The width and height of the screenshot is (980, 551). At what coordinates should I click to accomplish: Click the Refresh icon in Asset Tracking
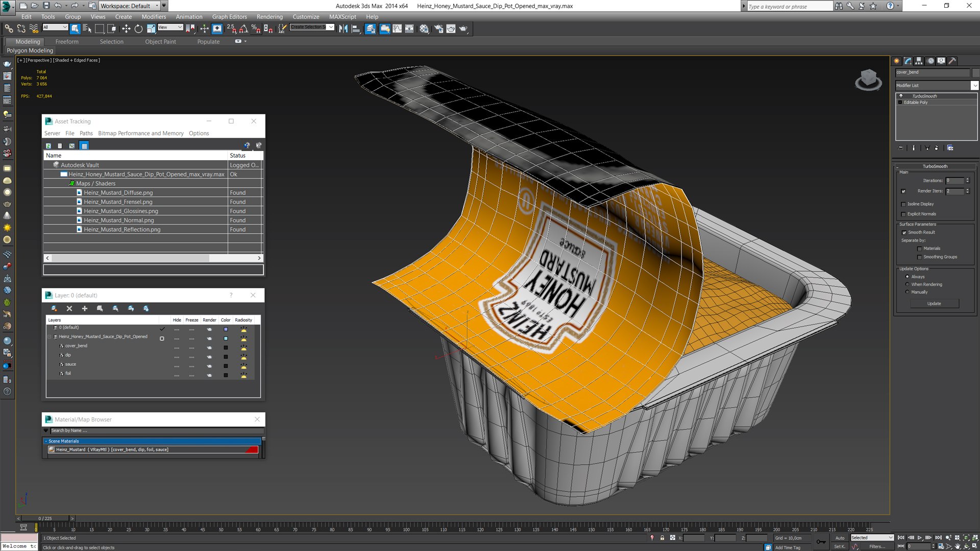tap(48, 146)
